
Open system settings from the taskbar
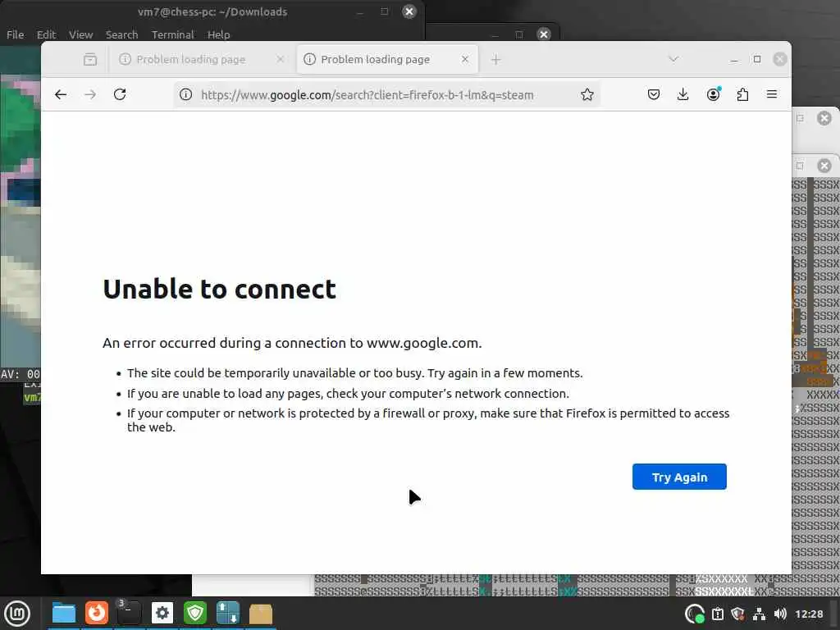(x=162, y=613)
